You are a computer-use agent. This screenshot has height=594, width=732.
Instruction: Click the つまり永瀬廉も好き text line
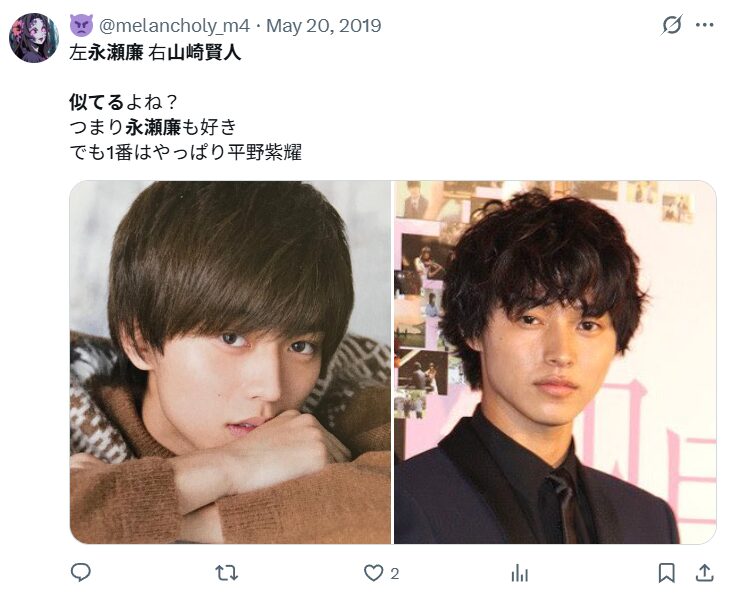click(153, 127)
